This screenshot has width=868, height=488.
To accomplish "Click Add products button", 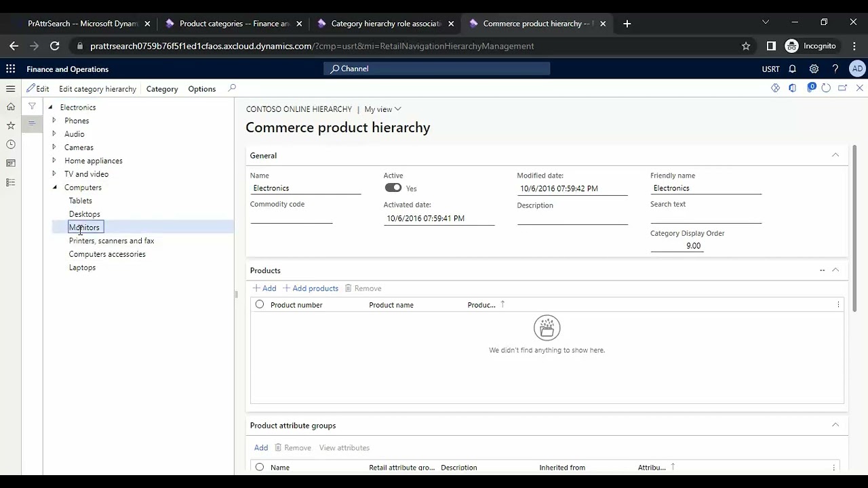I will (x=311, y=288).
